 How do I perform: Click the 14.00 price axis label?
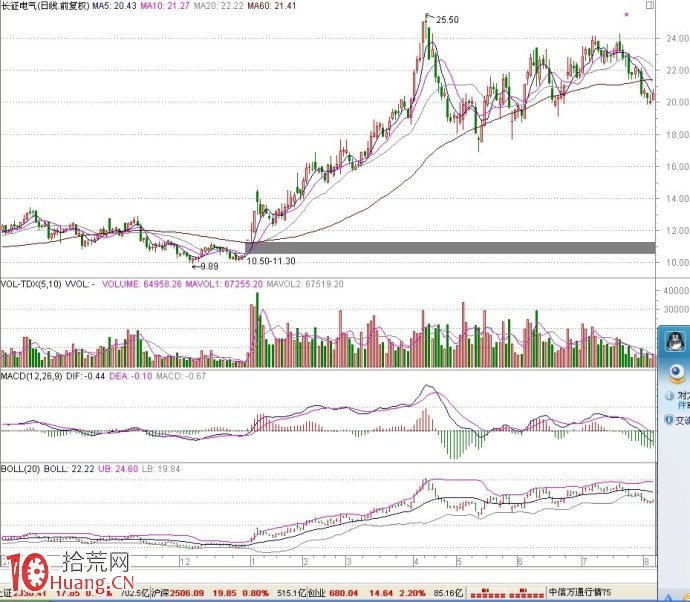click(677, 199)
